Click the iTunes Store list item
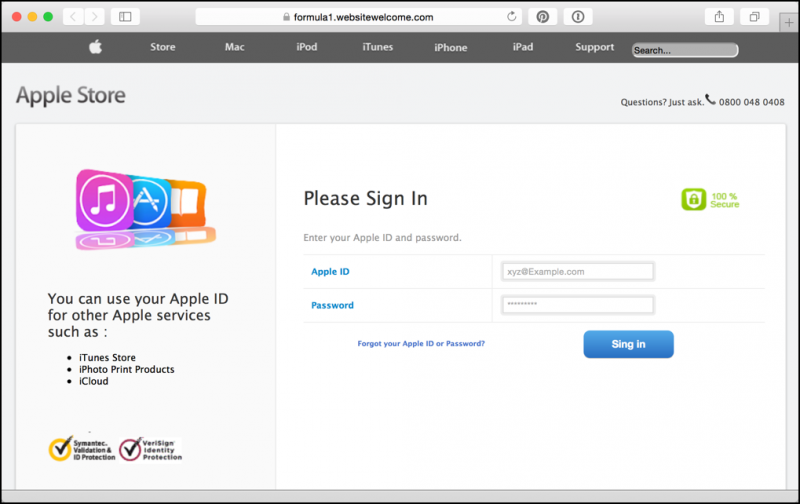800x504 pixels. tap(107, 358)
